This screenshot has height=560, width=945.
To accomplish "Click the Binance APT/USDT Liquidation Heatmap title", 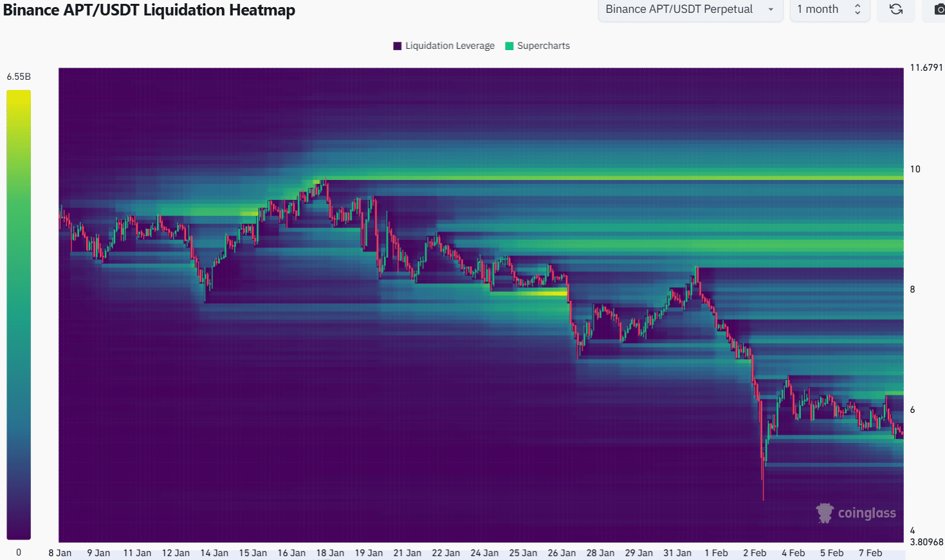I will pos(149,10).
